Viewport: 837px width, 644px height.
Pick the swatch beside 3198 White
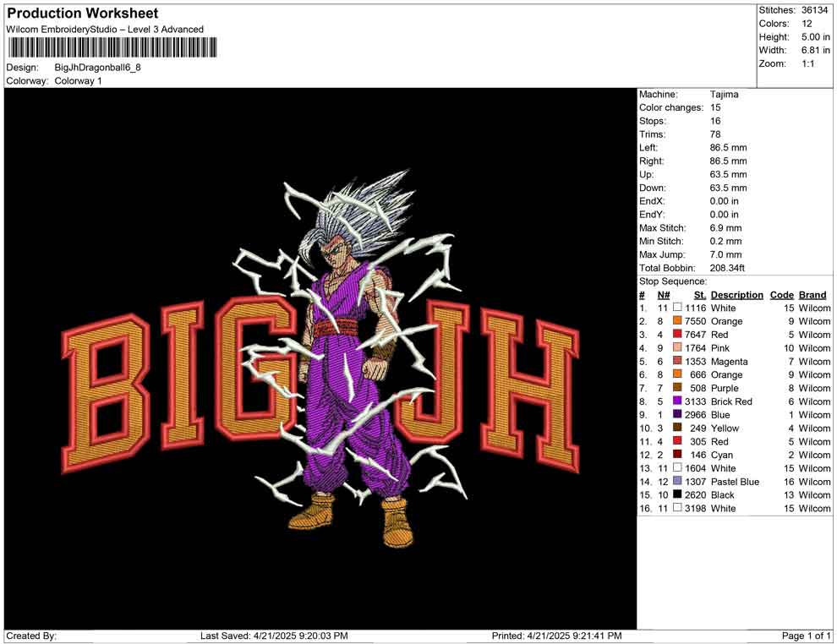tap(677, 507)
